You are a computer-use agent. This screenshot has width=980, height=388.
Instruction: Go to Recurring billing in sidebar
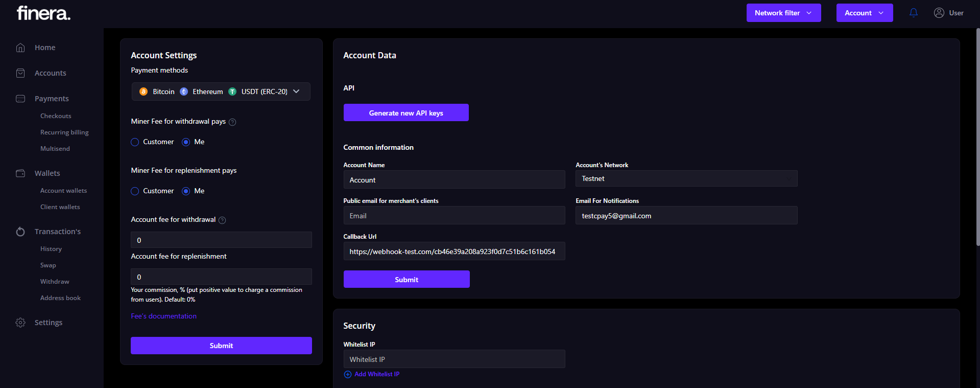pyautogui.click(x=64, y=132)
